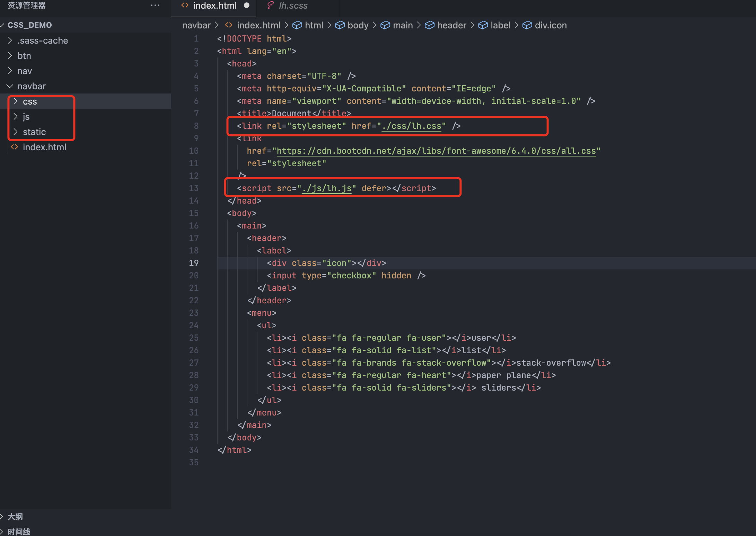Follow the ./css/lh.css stylesheet link
The width and height of the screenshot is (756, 536).
point(411,126)
